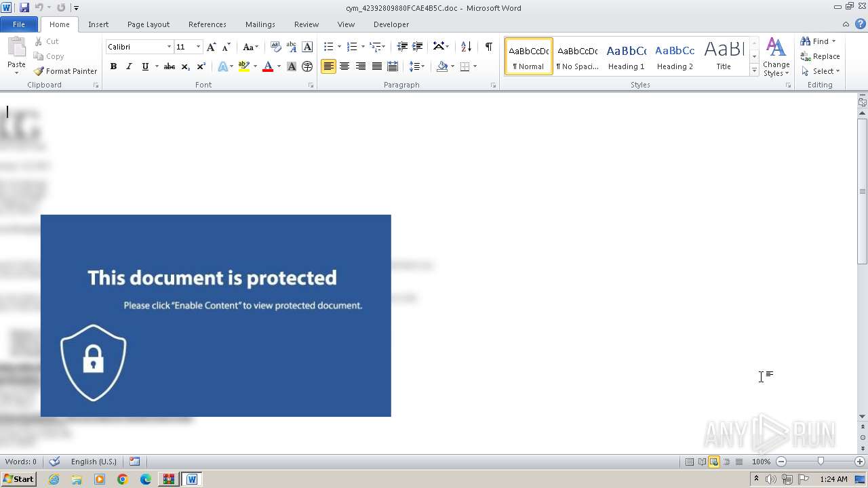This screenshot has width=868, height=488.
Task: Click the Numbering list icon
Action: 351,47
